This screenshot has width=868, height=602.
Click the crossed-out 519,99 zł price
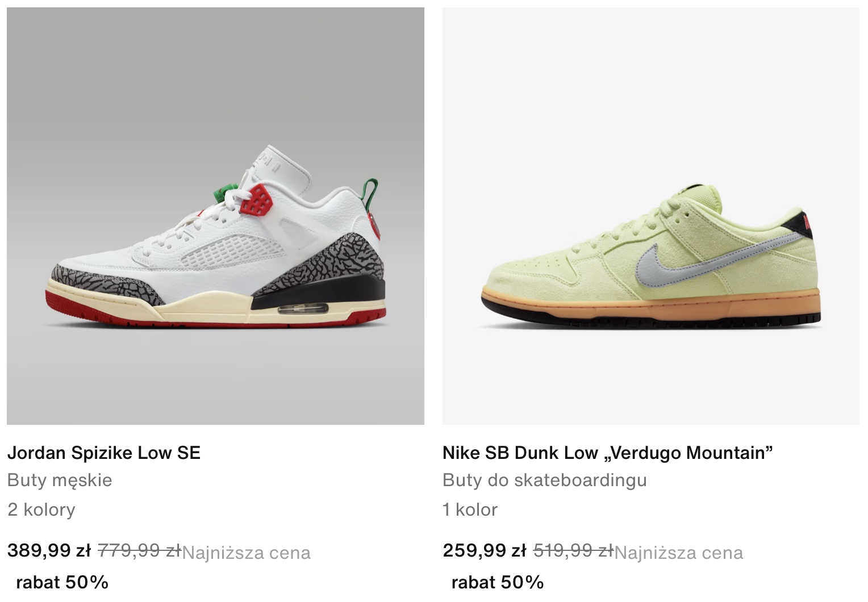574,550
